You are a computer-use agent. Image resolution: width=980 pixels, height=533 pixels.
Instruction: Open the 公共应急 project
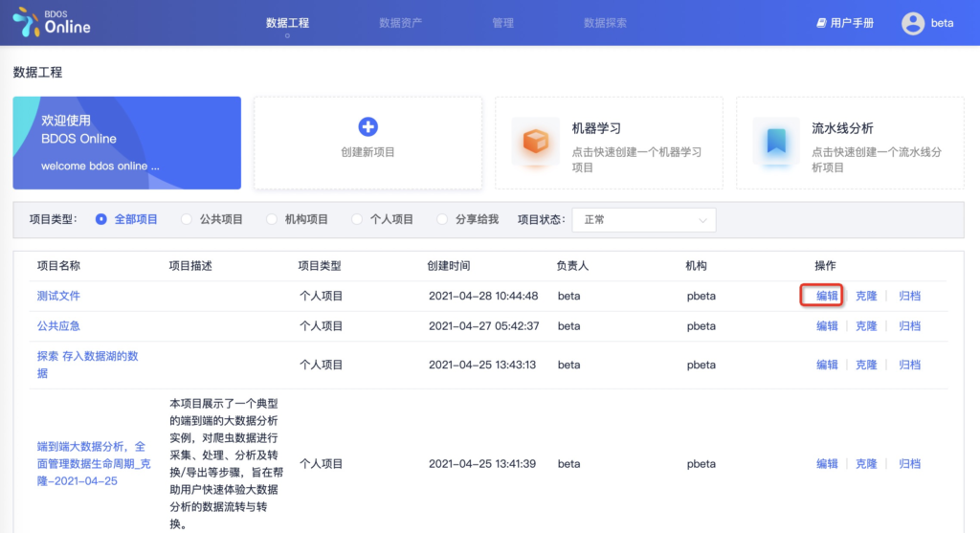pyautogui.click(x=58, y=325)
